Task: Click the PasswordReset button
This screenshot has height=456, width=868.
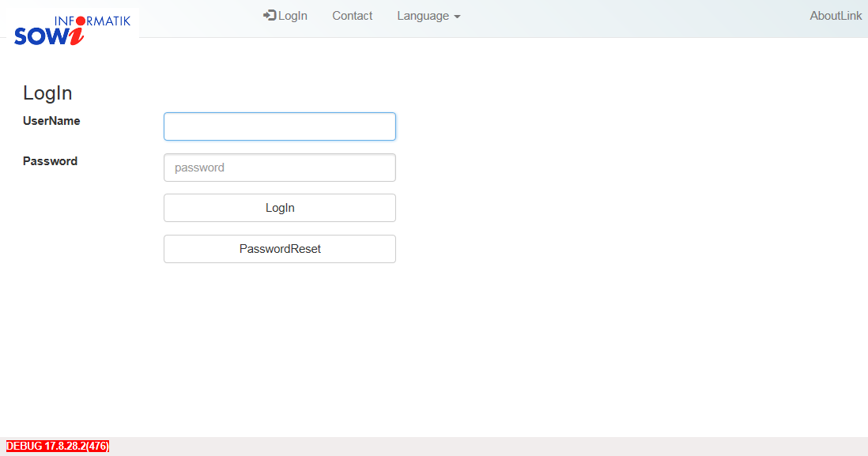Action: 280,249
